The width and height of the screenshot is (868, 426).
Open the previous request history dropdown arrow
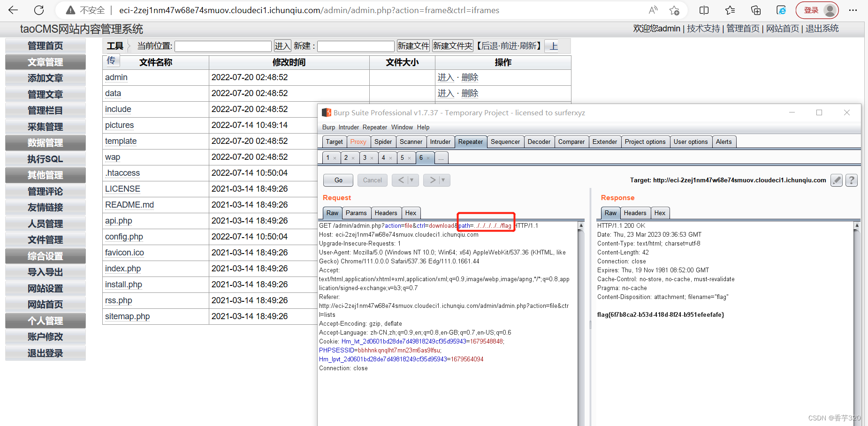412,180
